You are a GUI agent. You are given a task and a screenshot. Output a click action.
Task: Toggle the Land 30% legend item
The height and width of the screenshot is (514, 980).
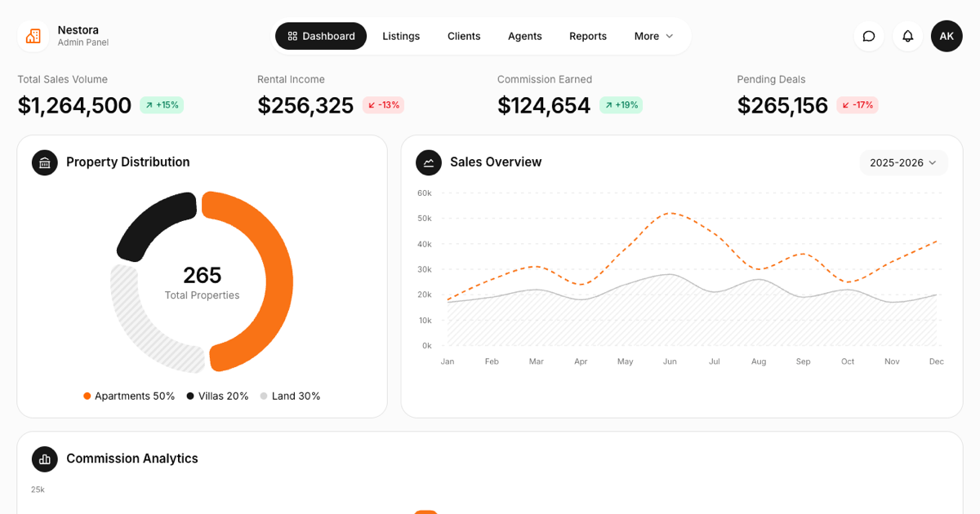point(291,396)
